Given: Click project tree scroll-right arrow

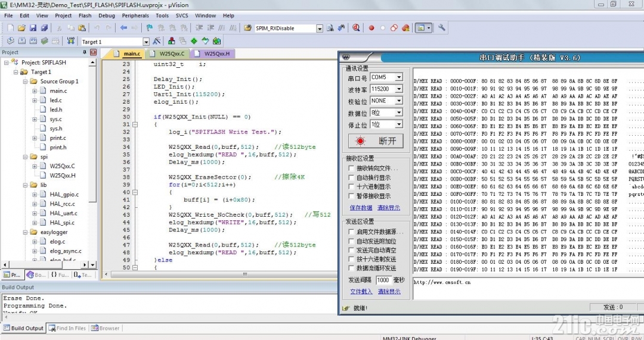Looking at the screenshot, I should 85,265.
